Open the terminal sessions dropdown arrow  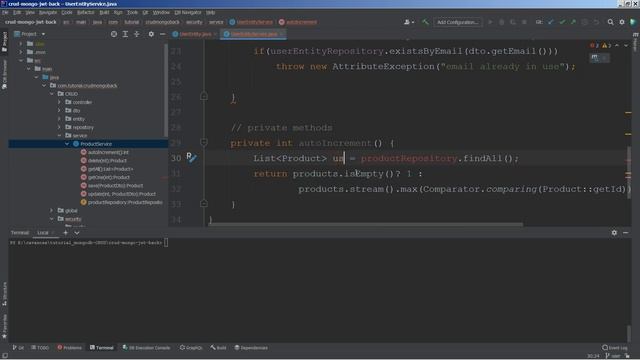[77, 233]
